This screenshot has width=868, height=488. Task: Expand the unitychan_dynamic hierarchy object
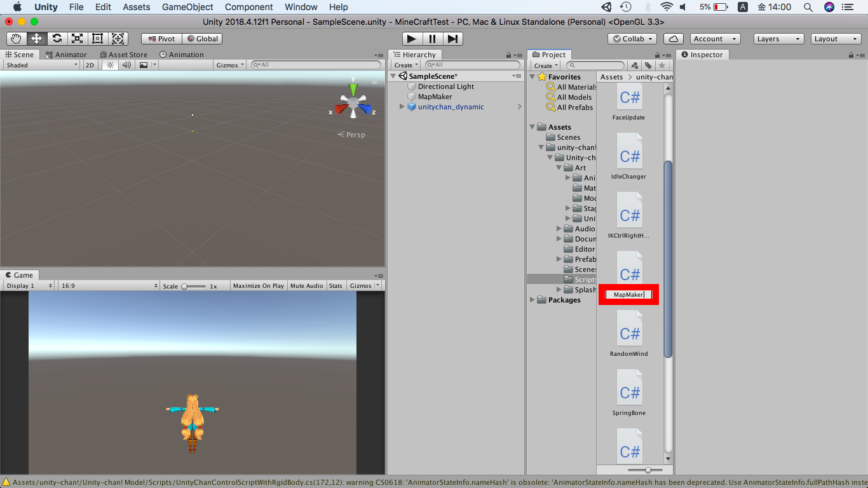coord(402,107)
